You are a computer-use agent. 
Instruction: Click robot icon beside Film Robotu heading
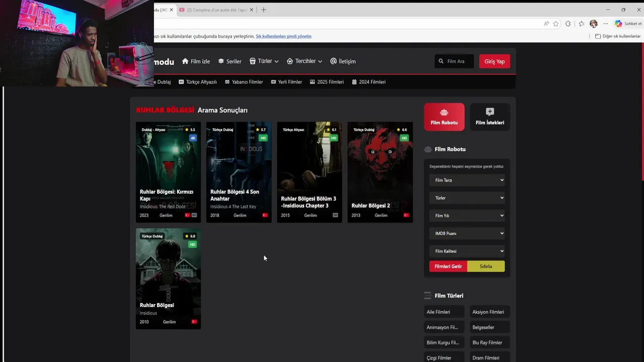click(x=428, y=149)
